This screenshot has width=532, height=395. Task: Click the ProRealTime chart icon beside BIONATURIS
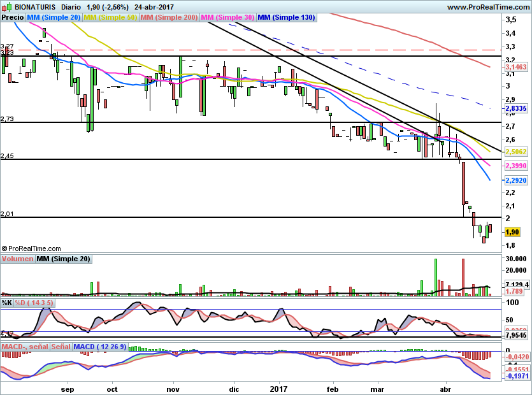[x=6, y=7]
